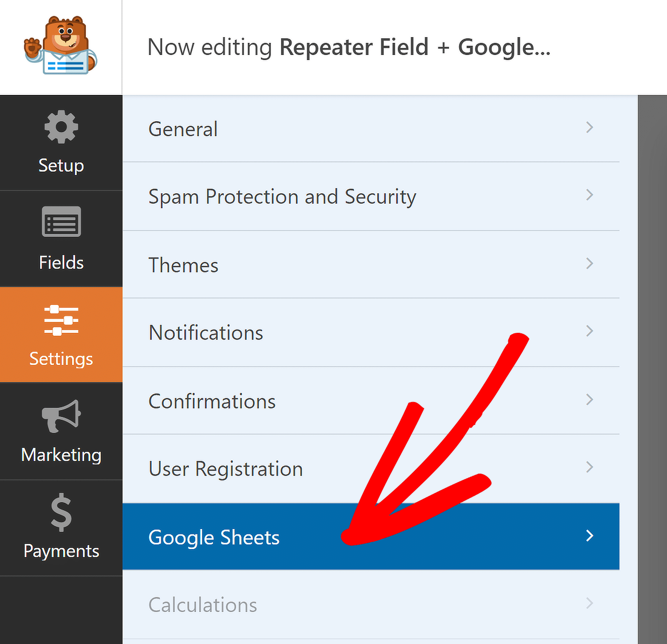The image size is (667, 644).
Task: Expand General settings with its chevron
Action: click(589, 128)
